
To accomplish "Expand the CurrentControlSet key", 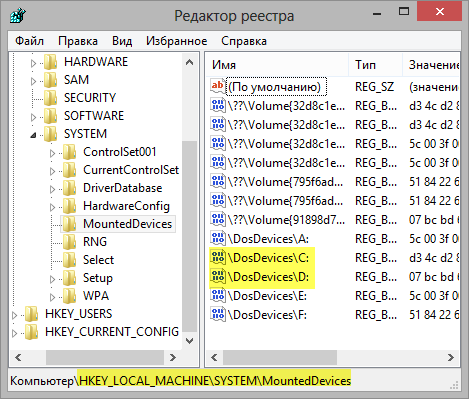I will [52, 171].
